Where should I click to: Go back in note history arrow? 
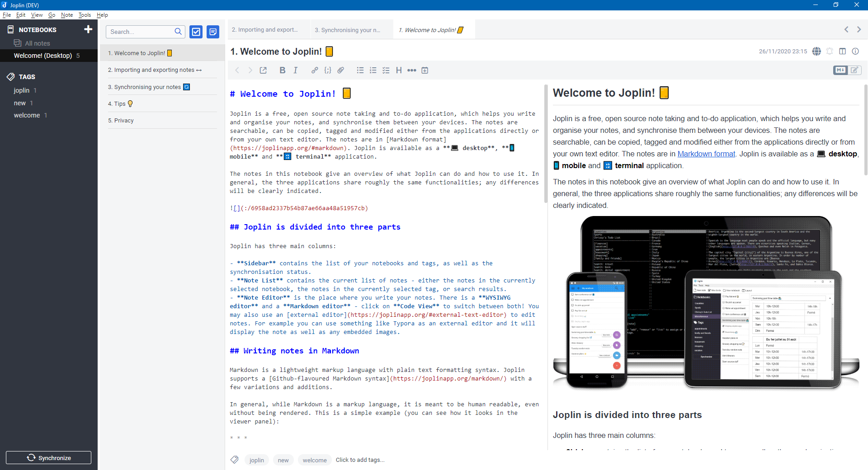pos(237,70)
